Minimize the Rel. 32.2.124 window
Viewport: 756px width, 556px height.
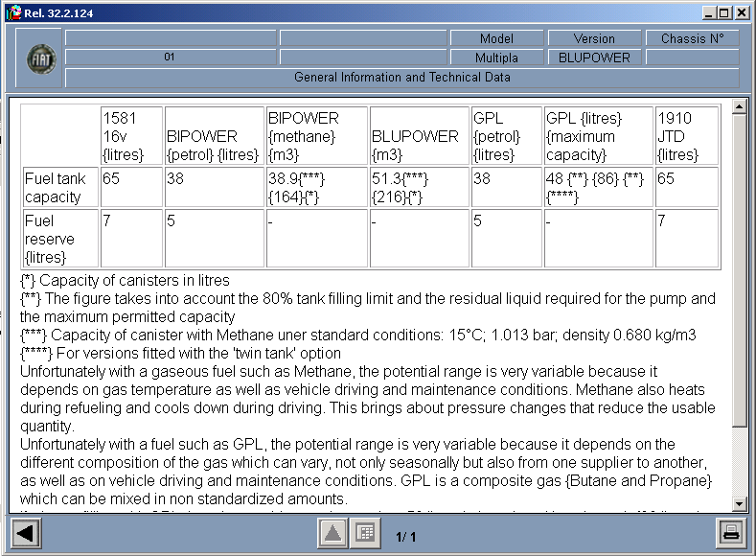tap(708, 12)
